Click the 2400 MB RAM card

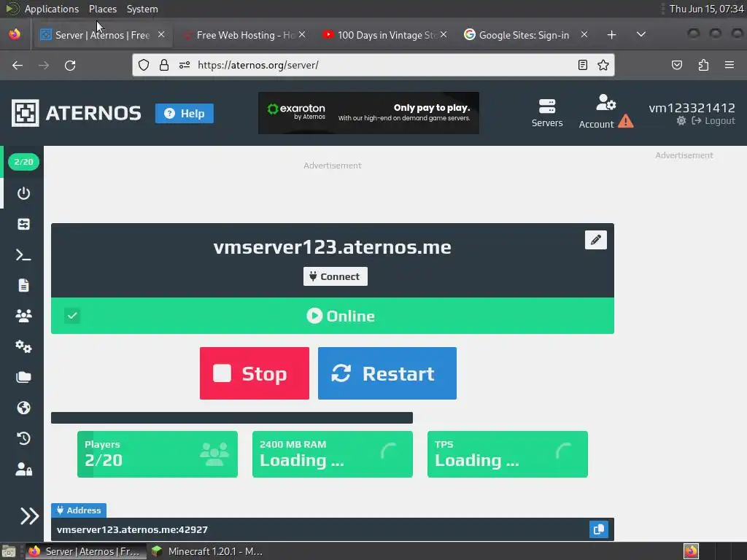coord(333,454)
